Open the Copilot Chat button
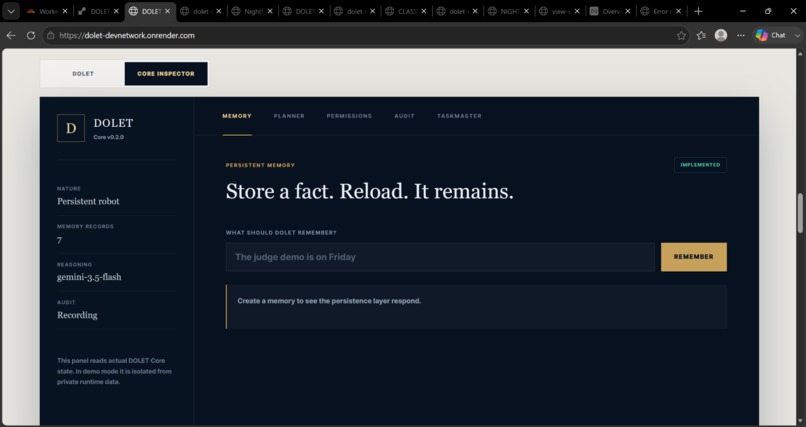 point(771,35)
